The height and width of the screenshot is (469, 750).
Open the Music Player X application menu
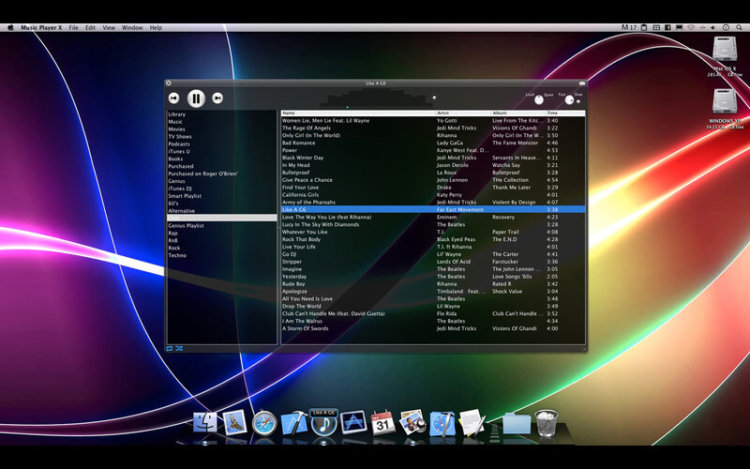(42, 28)
